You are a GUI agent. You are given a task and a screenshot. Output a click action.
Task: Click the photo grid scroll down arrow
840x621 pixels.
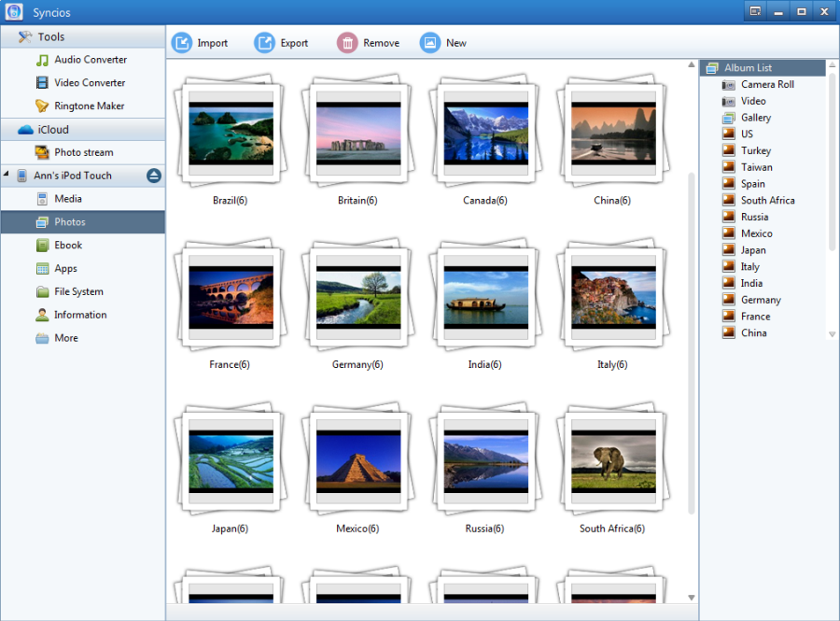(x=692, y=598)
